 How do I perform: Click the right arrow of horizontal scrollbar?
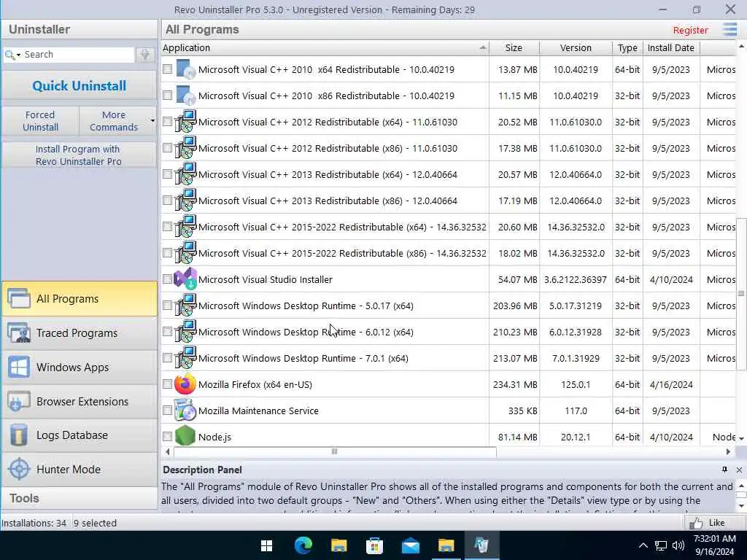click(x=728, y=451)
